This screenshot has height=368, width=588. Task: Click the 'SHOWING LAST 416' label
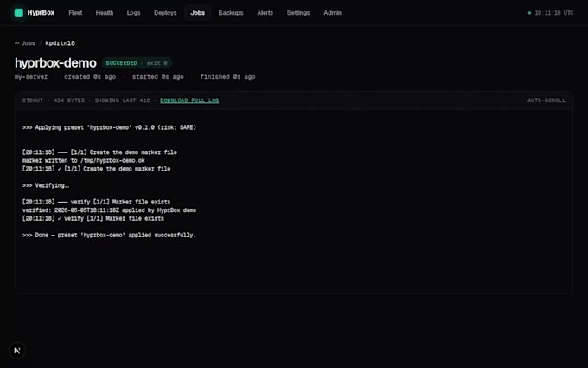[x=122, y=100]
